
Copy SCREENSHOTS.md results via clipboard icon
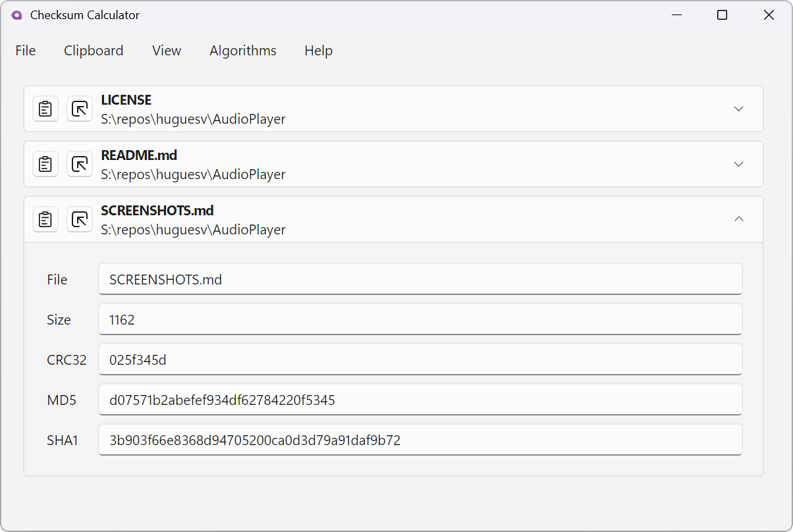coord(45,219)
